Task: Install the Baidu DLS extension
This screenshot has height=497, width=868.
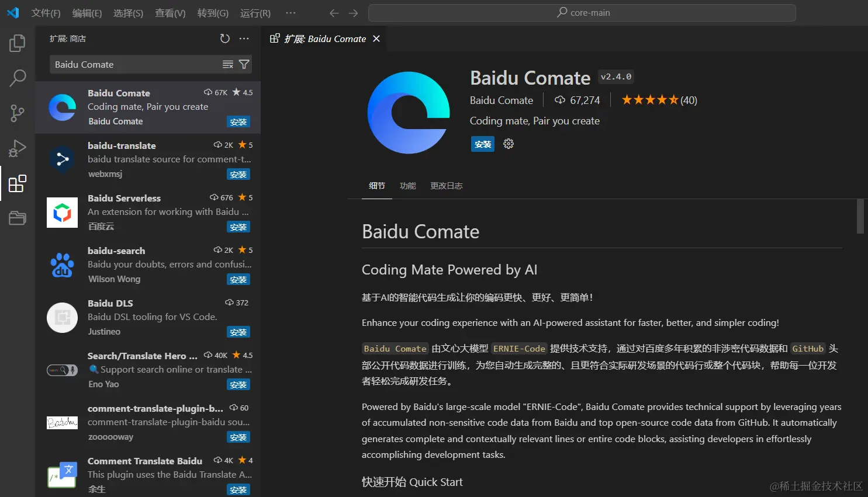Action: click(238, 332)
